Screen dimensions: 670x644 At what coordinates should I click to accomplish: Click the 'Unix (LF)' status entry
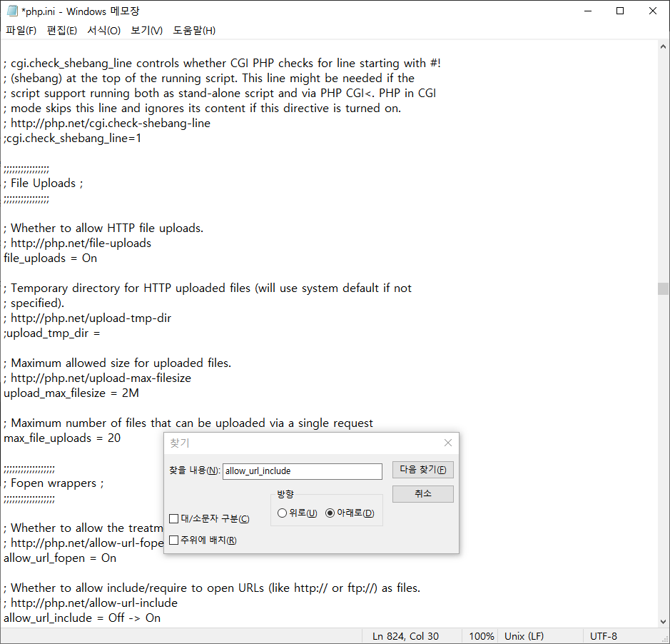[x=524, y=636]
